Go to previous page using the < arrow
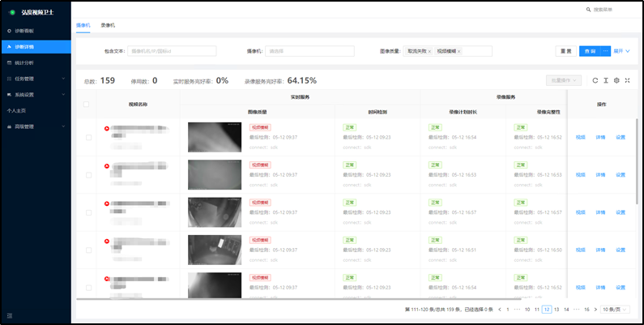The height and width of the screenshot is (325, 644). tap(500, 310)
